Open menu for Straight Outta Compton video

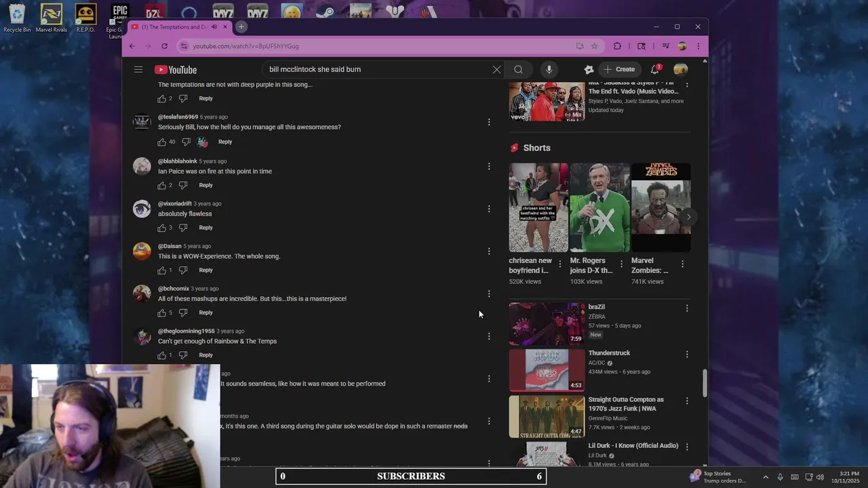pyautogui.click(x=687, y=401)
